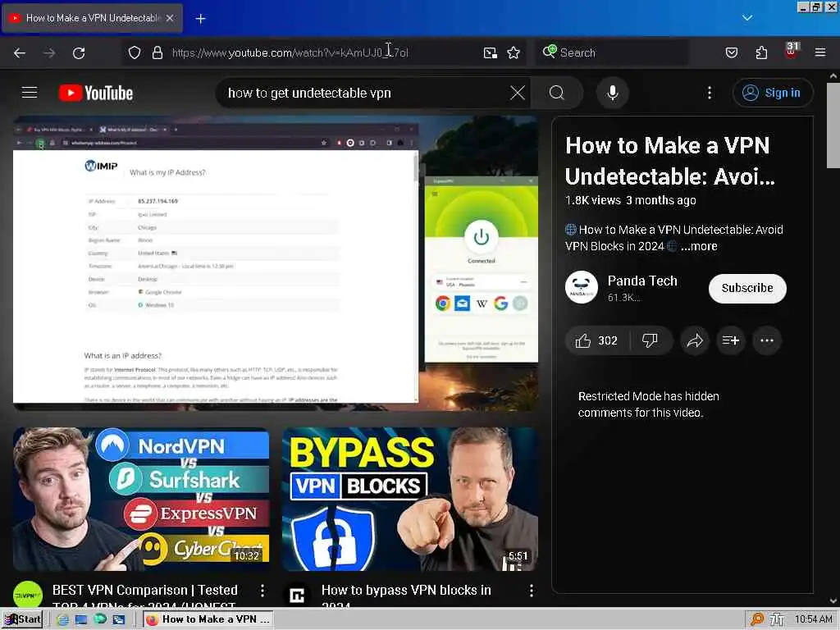Click the 61.3K subscriber count text

click(x=623, y=297)
